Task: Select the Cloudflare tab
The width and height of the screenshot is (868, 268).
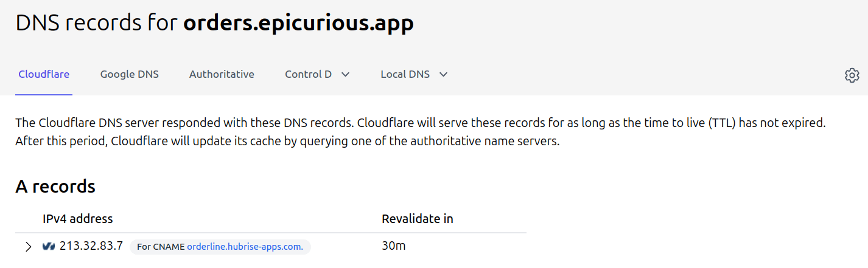Action: (44, 74)
